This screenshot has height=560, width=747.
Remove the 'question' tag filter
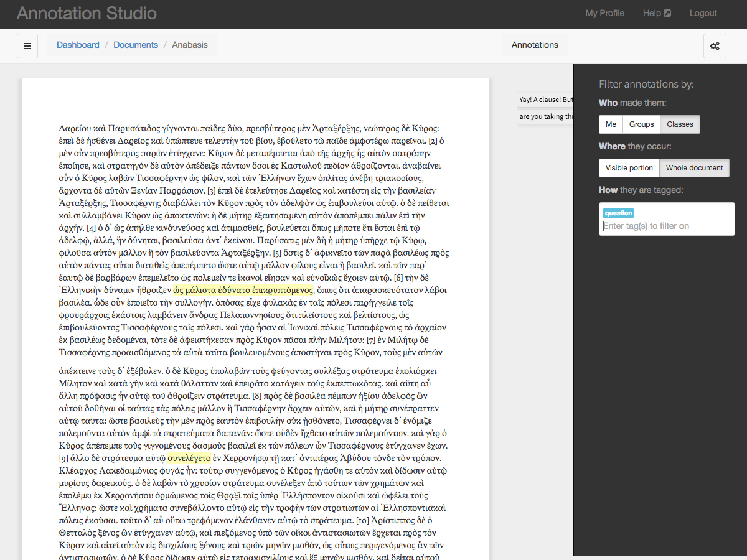pos(618,213)
